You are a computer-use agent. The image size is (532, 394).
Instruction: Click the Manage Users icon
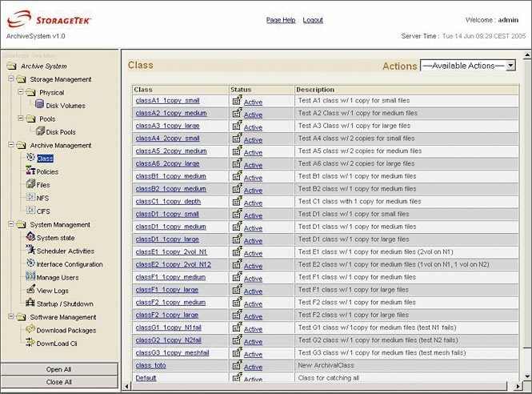30,277
